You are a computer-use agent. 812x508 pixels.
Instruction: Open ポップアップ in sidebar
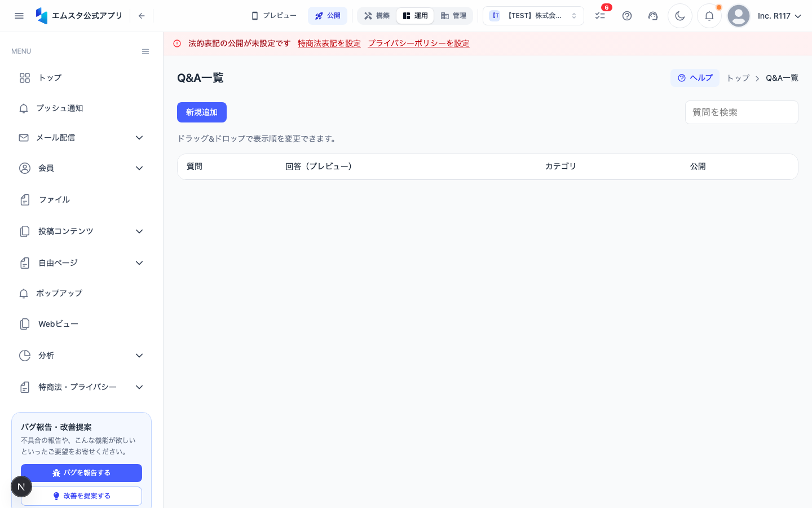tap(81, 294)
